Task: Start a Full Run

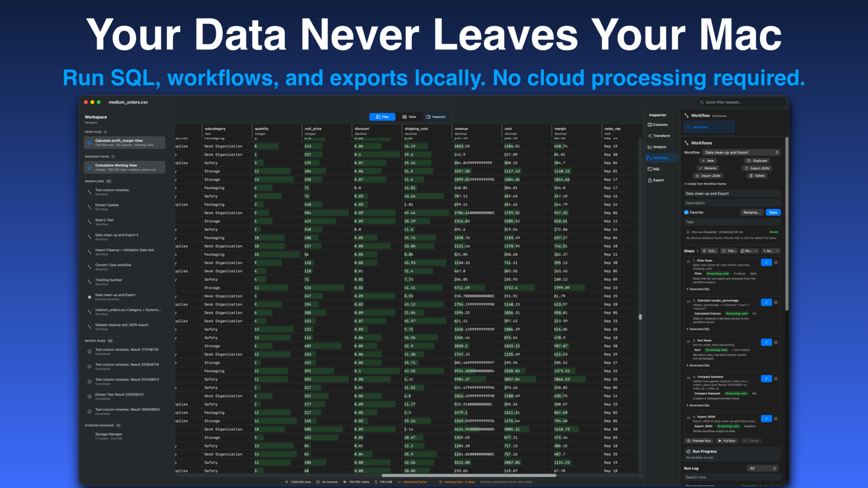Action: point(727,441)
